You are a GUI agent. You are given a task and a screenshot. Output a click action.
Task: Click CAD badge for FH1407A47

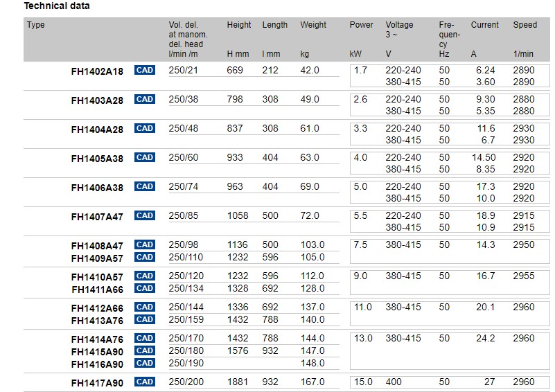point(145,215)
